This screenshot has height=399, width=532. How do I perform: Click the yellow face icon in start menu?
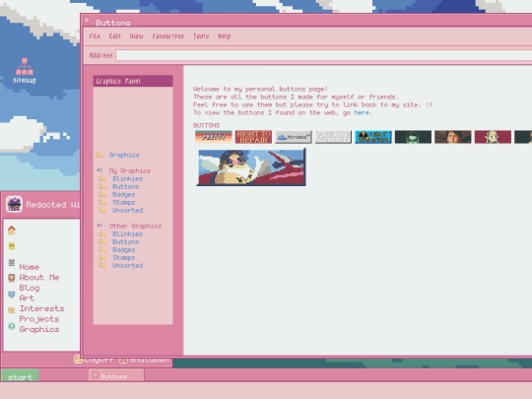(x=12, y=246)
